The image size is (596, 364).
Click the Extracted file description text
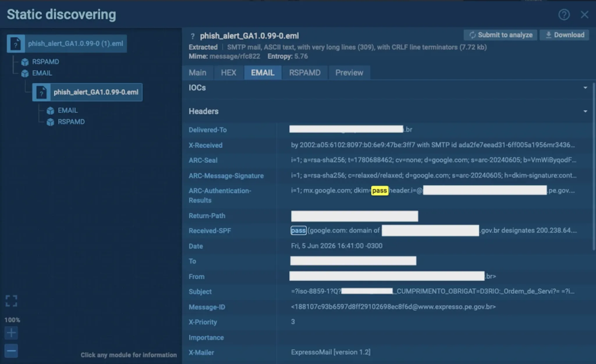357,47
